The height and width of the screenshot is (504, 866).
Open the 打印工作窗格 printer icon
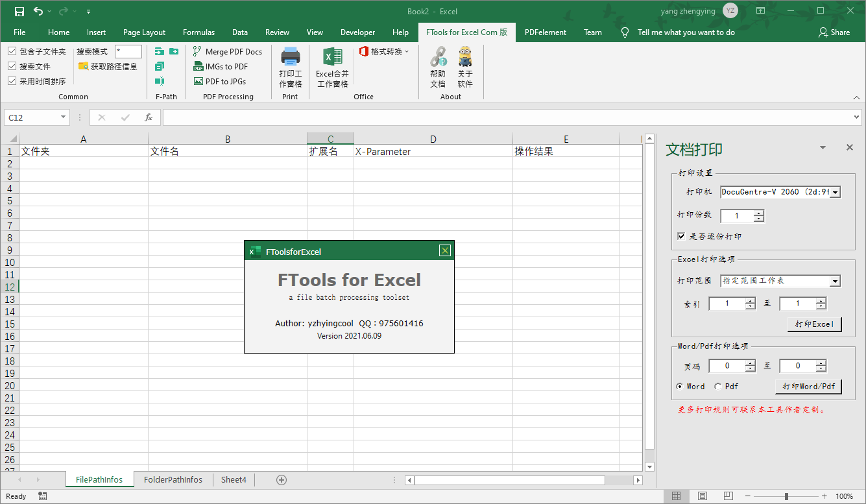pos(290,56)
